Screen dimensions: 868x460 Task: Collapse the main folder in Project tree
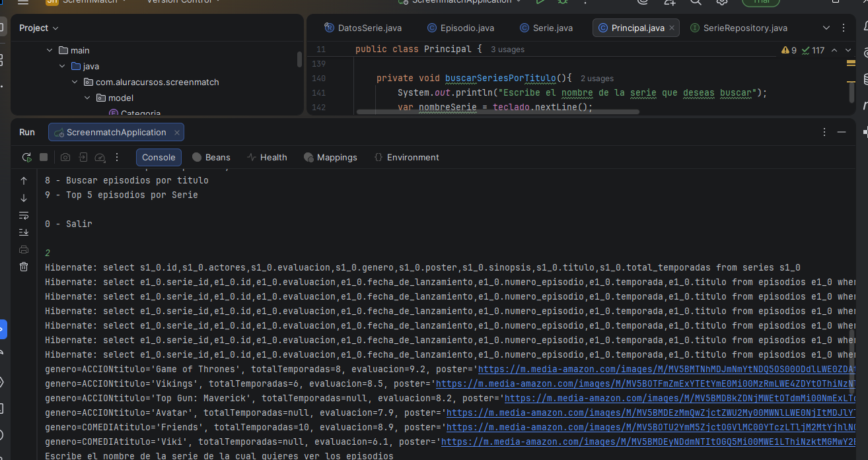pos(50,50)
